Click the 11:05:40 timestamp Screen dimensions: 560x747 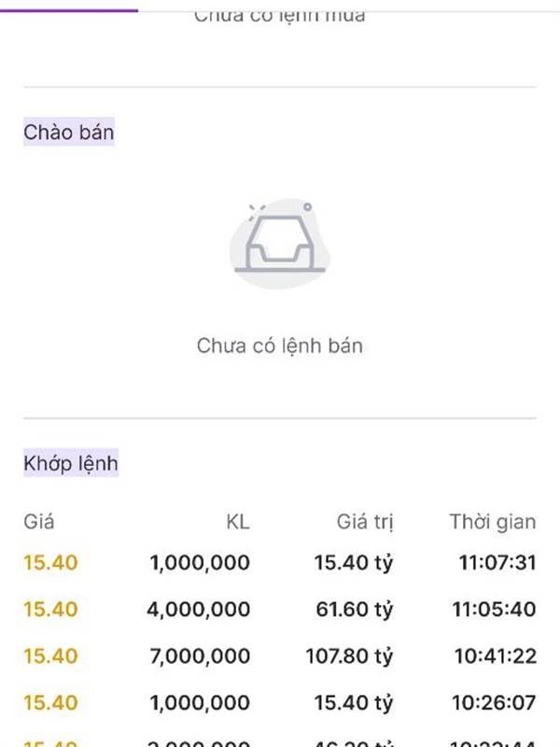click(496, 610)
